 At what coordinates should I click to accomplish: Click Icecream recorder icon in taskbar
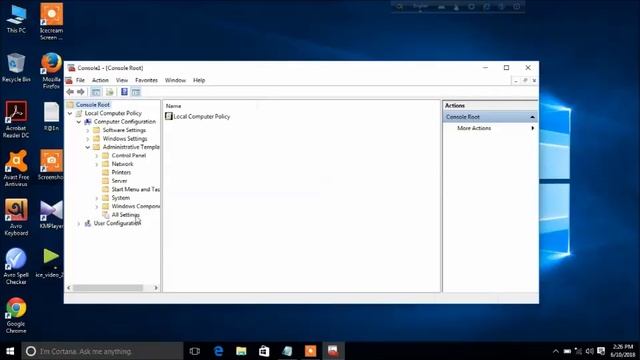[310, 351]
